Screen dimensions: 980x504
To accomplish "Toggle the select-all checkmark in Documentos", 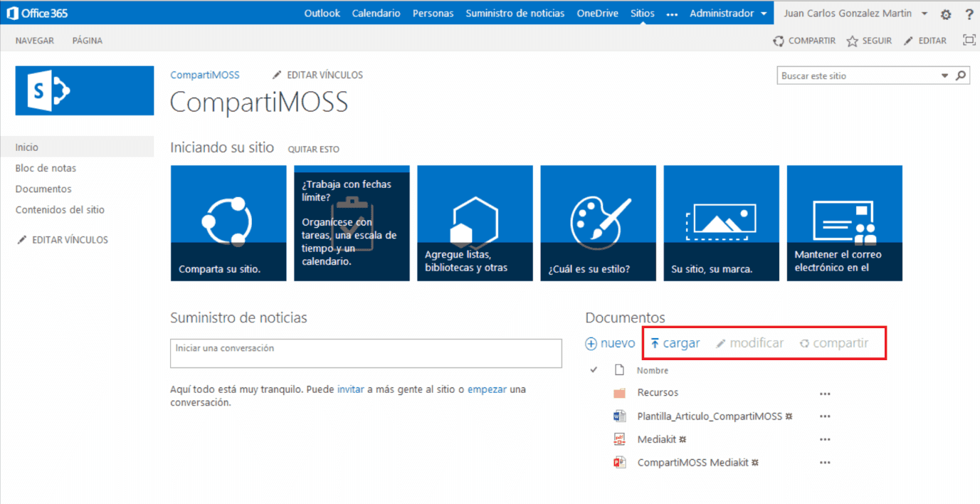I will [x=594, y=369].
